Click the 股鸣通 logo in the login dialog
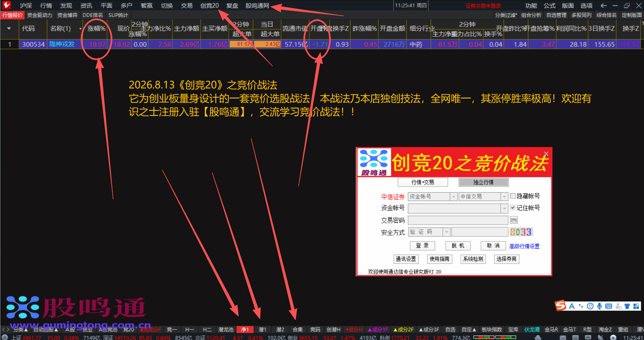 point(374,162)
